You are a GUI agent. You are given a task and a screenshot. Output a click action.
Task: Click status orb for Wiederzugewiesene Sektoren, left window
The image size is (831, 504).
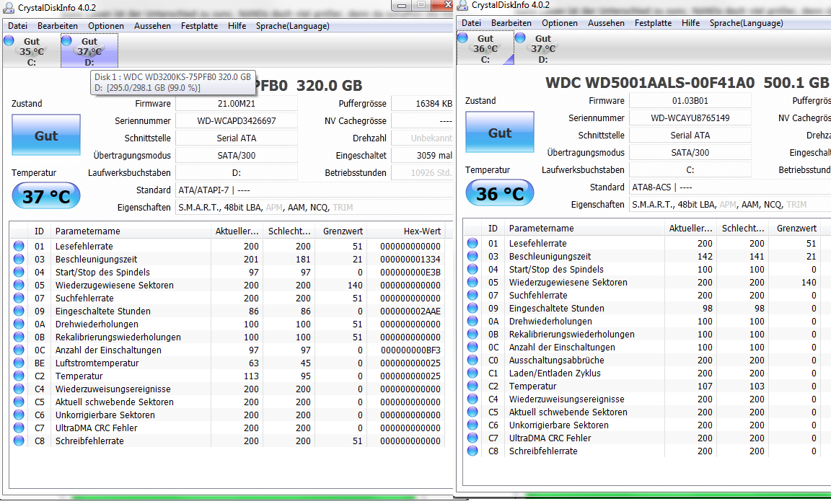click(x=19, y=285)
